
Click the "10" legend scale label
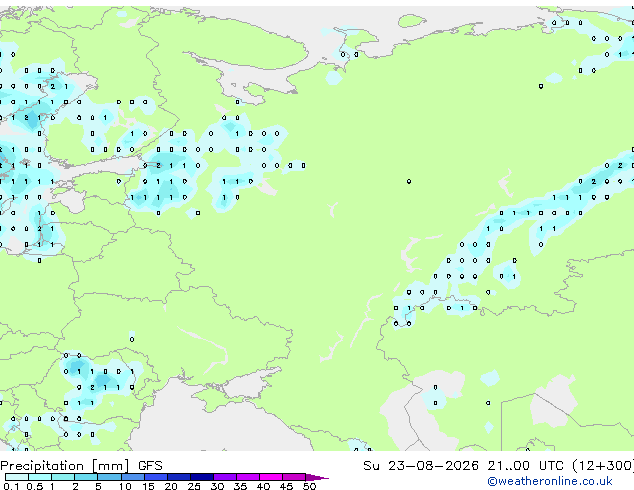(125, 486)
